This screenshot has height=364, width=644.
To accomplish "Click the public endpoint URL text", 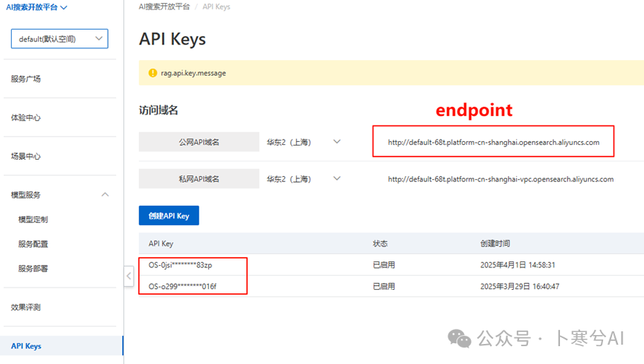I will pyautogui.click(x=493, y=142).
